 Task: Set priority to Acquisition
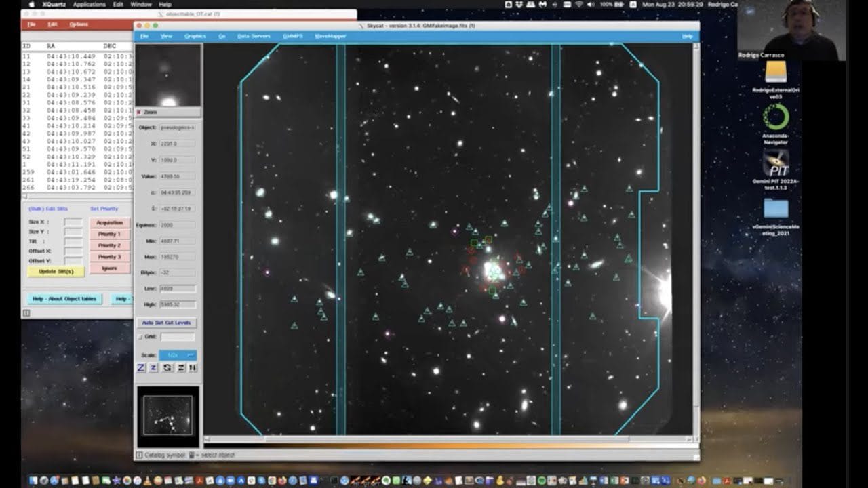point(109,222)
